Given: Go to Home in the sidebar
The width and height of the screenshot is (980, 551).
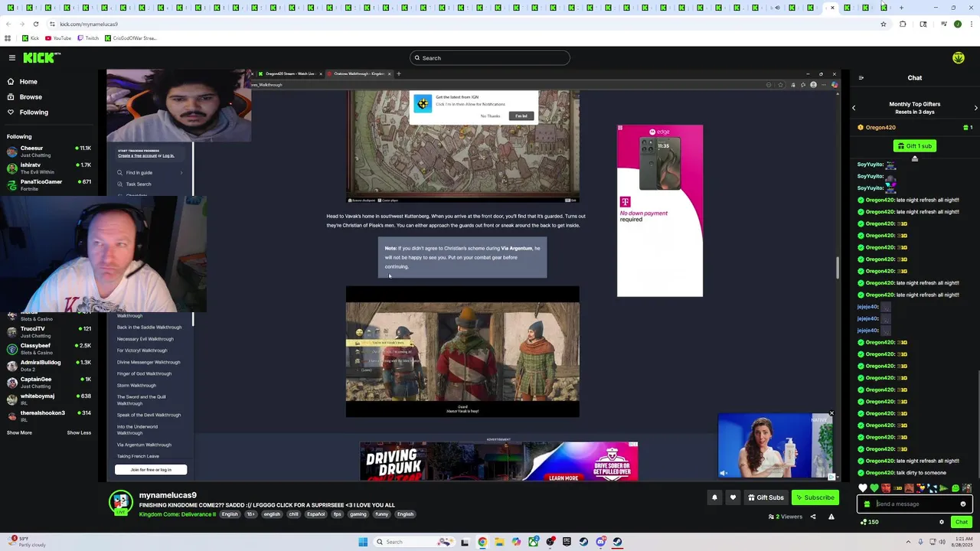Looking at the screenshot, I should pyautogui.click(x=28, y=81).
